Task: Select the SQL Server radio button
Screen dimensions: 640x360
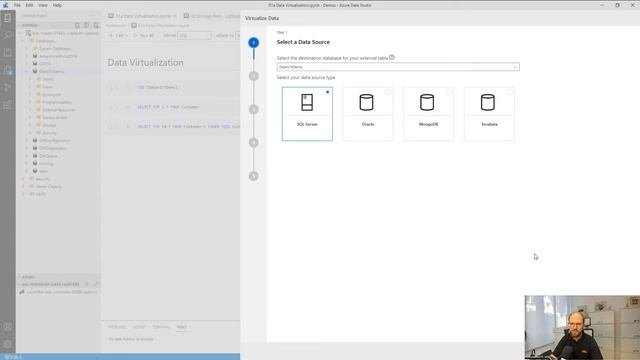Action: (x=327, y=92)
